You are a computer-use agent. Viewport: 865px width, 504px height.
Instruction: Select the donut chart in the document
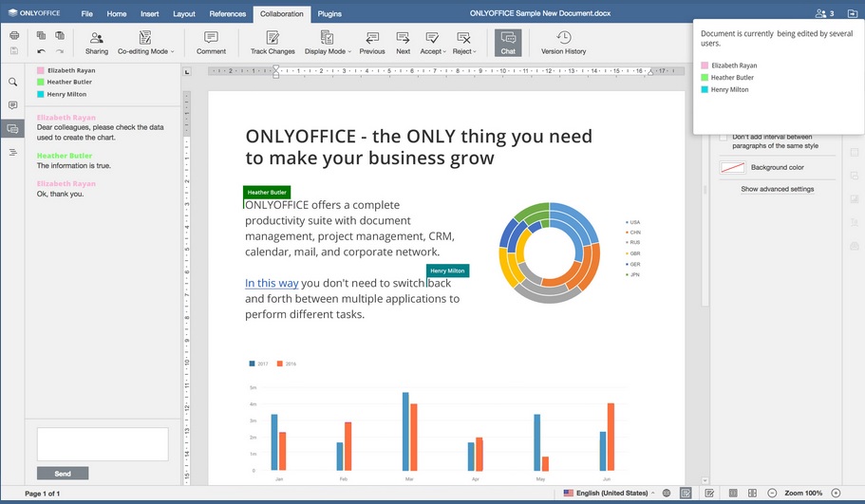click(549, 252)
